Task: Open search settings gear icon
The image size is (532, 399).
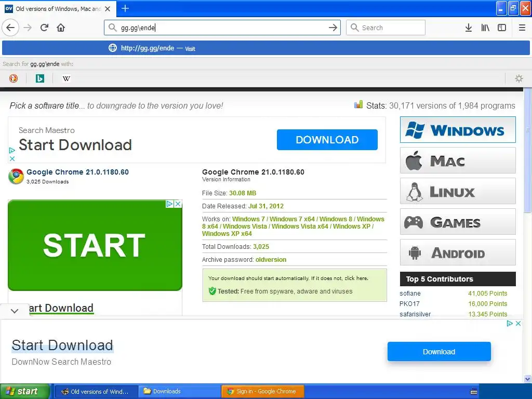Action: pyautogui.click(x=519, y=79)
